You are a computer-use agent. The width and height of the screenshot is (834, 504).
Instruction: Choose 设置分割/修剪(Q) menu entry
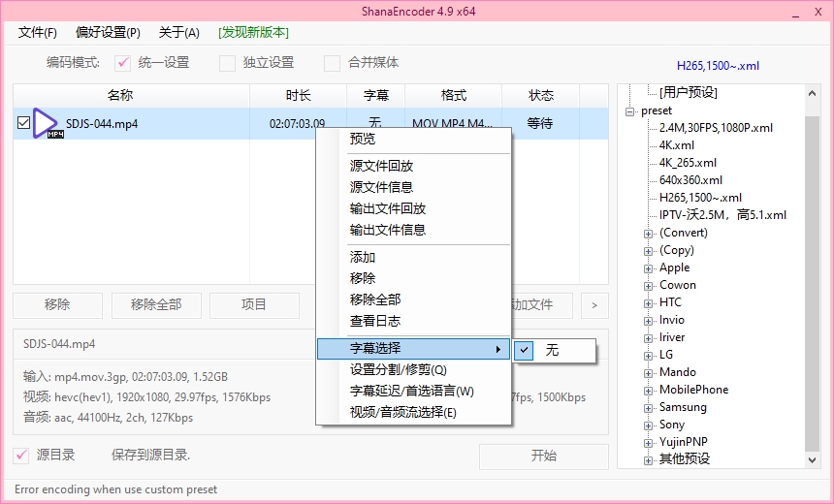click(413, 369)
